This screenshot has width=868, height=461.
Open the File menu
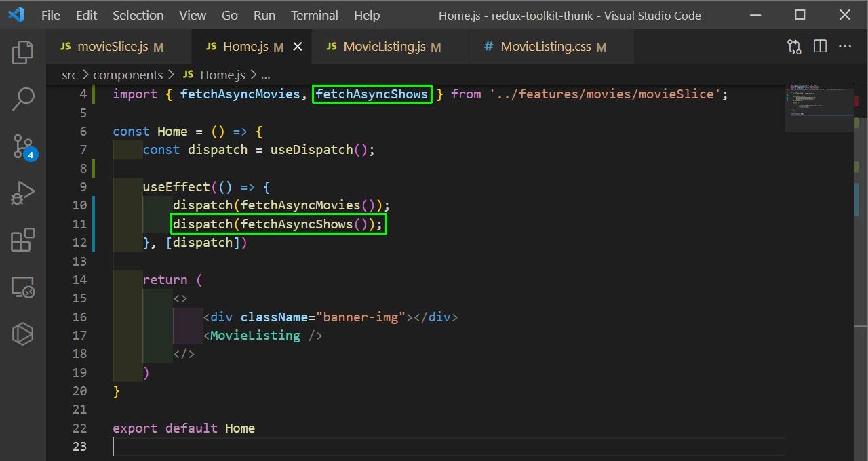pos(51,15)
